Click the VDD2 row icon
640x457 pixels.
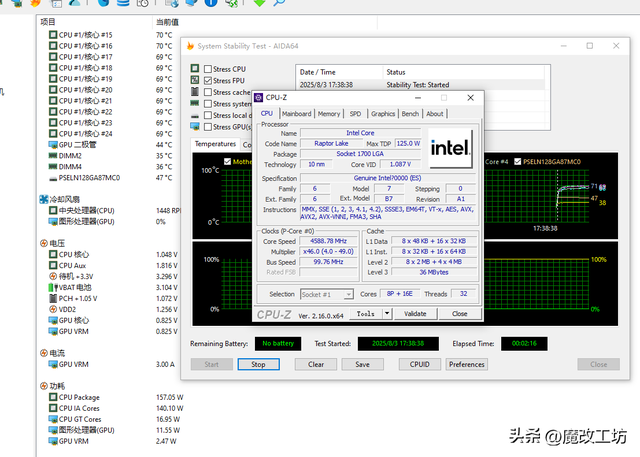pyautogui.click(x=53, y=309)
